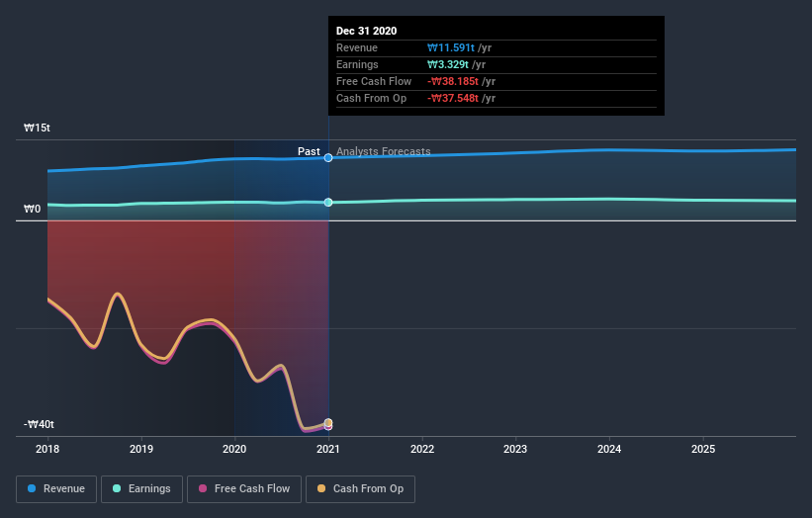The image size is (812, 518).
Task: Click the teal Earnings legend dot
Action: (x=117, y=488)
